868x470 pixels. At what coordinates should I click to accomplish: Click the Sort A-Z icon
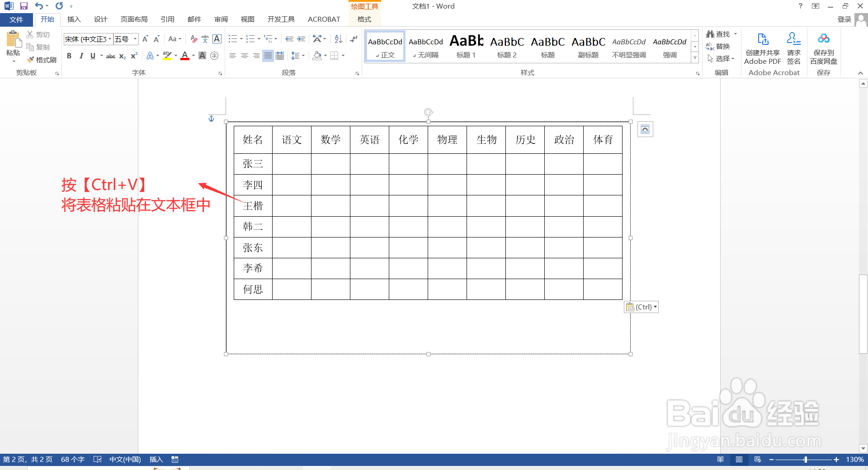click(338, 39)
